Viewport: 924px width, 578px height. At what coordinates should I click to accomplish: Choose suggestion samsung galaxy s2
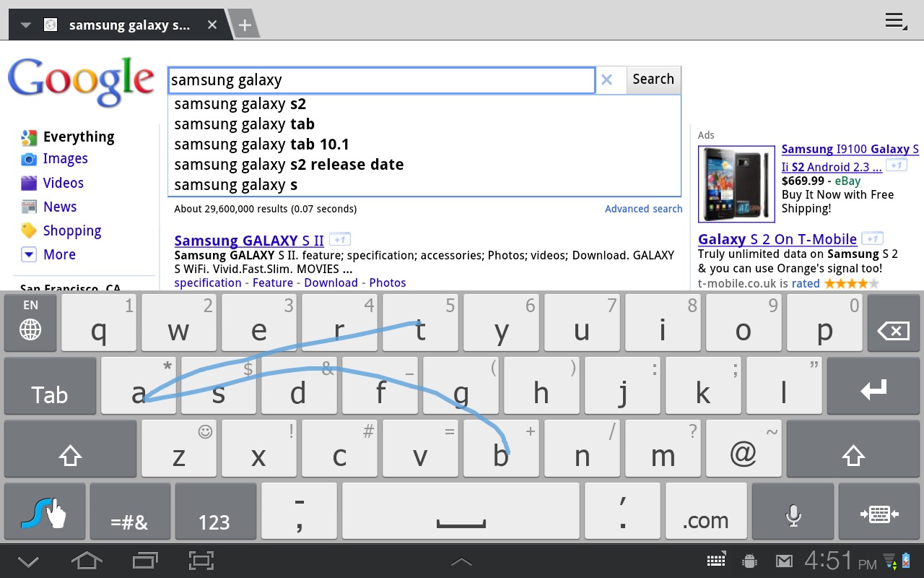click(x=424, y=104)
